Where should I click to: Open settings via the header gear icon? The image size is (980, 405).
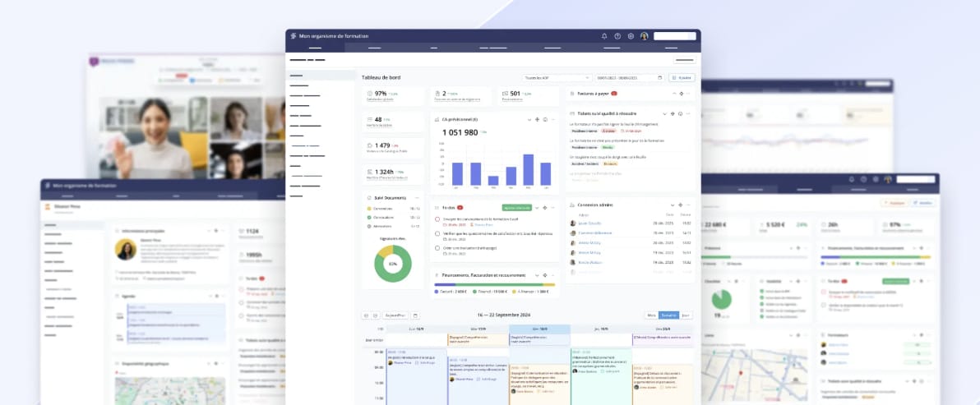point(631,36)
